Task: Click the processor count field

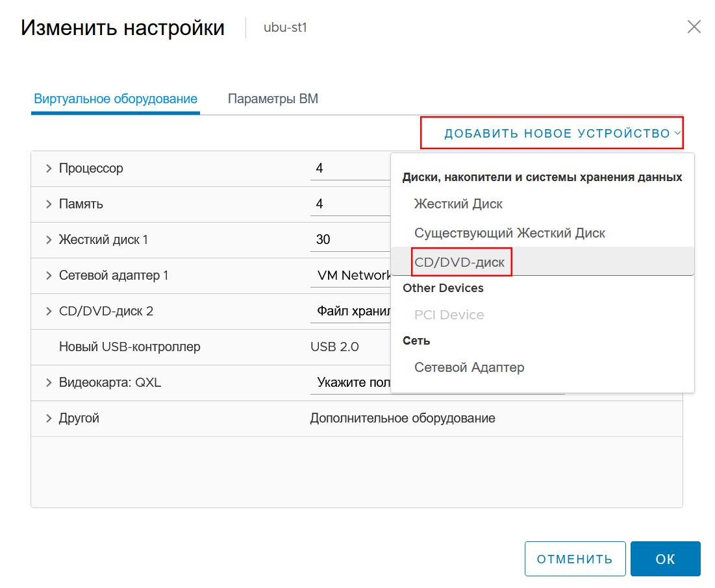Action: coord(350,168)
